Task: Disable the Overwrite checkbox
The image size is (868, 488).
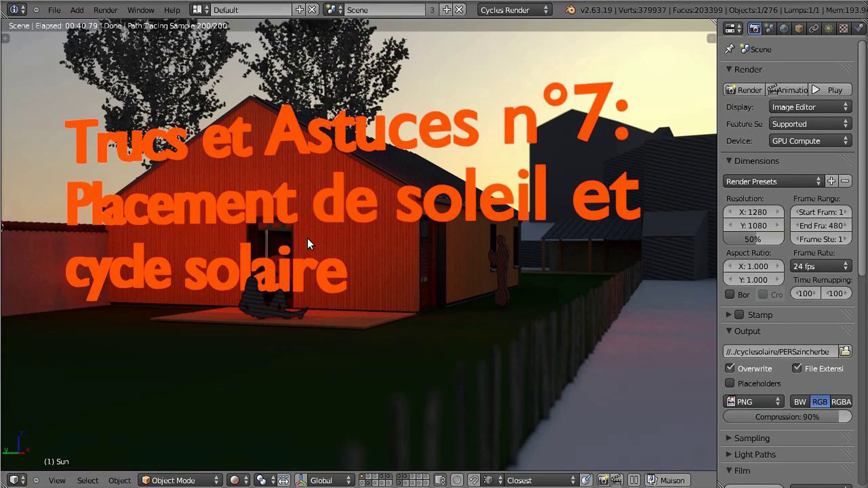Action: (730, 368)
